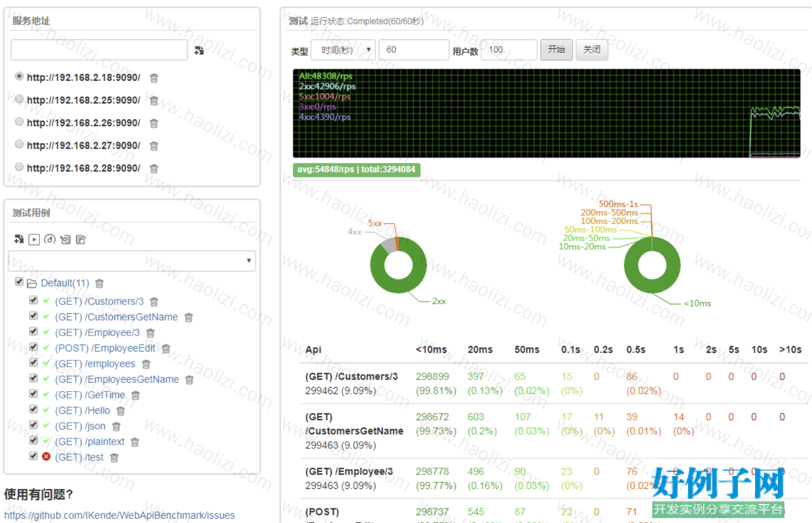The image size is (812, 523).
Task: Open the WebApiBenchmark GitHub issues link
Action: pos(120,515)
